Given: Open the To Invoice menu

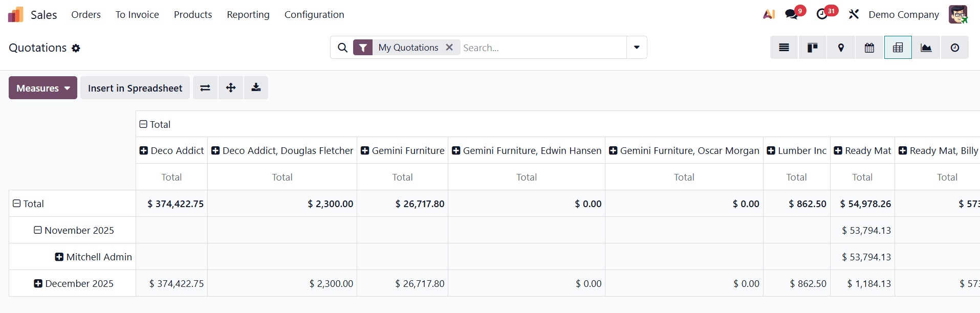Looking at the screenshot, I should point(137,14).
